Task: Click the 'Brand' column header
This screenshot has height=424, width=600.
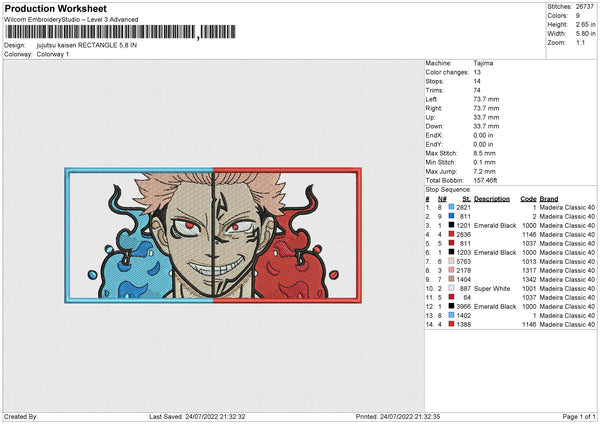Action: 549,199
